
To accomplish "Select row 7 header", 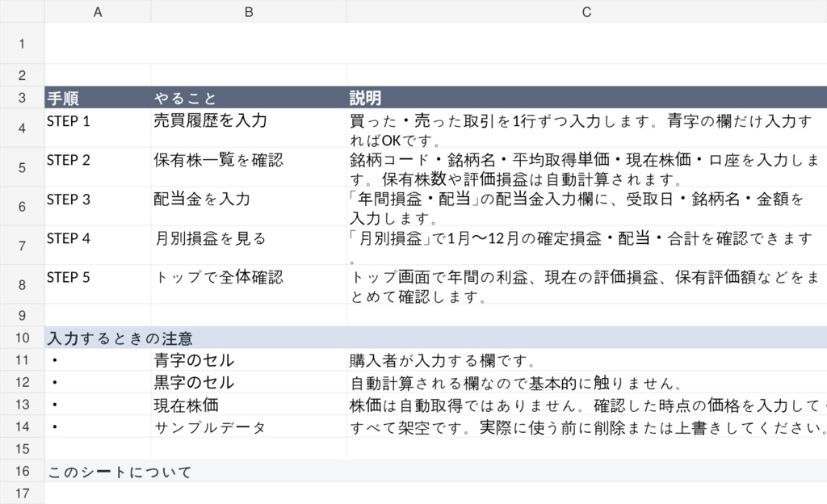I will (22, 246).
